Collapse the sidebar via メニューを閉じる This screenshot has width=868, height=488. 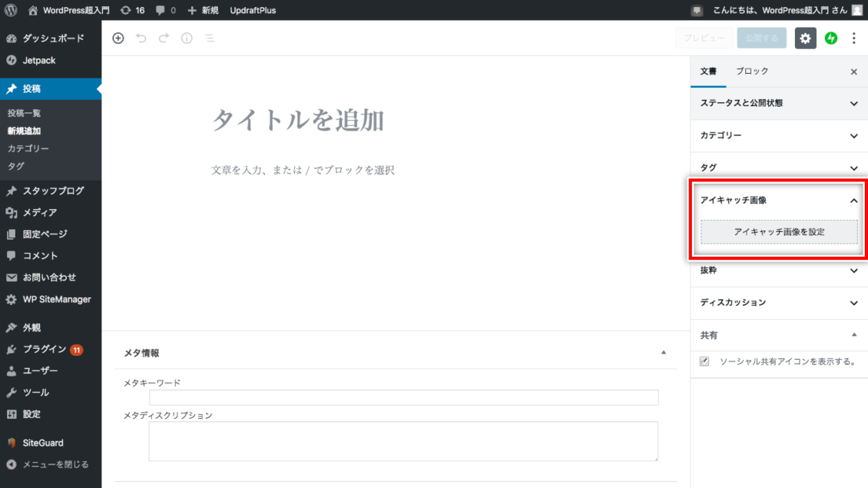point(51,464)
